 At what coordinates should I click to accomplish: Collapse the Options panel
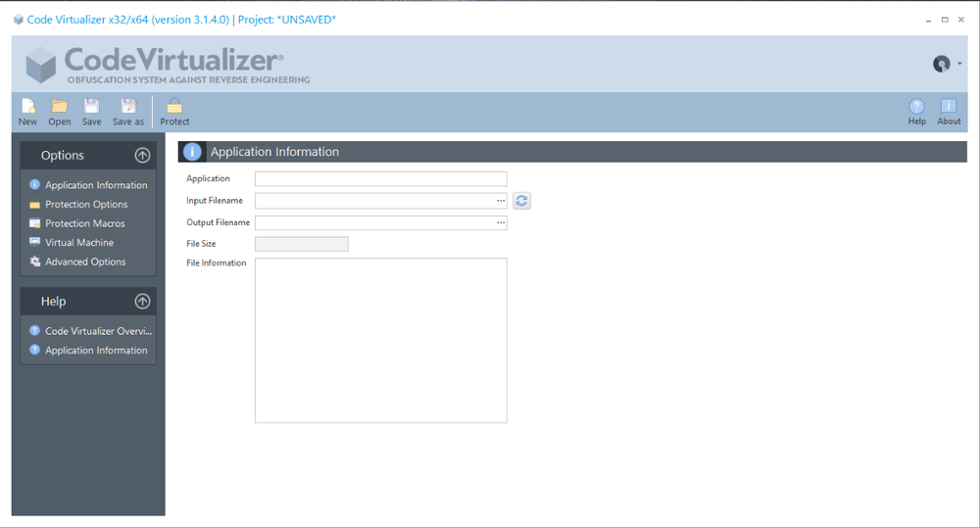[x=142, y=155]
